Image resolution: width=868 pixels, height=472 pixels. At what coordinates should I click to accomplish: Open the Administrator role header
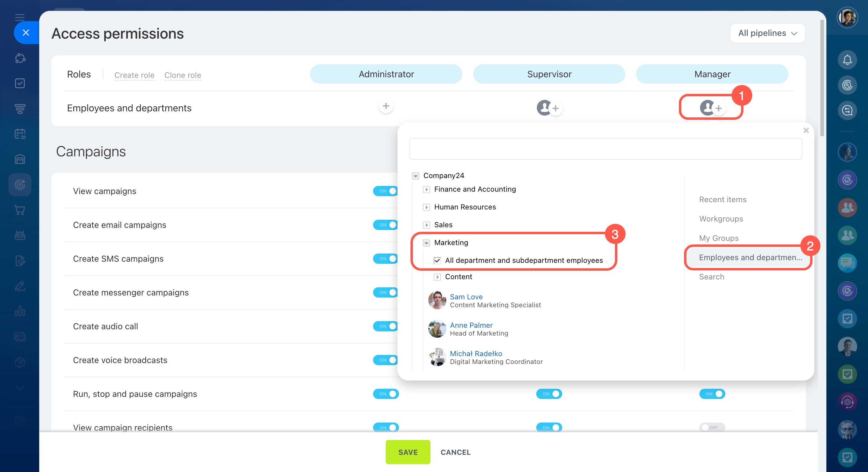click(386, 74)
